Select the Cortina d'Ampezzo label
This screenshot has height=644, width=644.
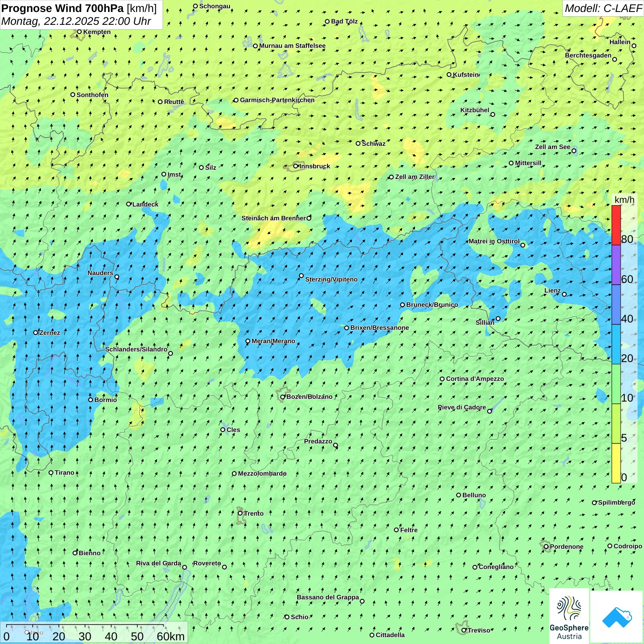coord(475,379)
